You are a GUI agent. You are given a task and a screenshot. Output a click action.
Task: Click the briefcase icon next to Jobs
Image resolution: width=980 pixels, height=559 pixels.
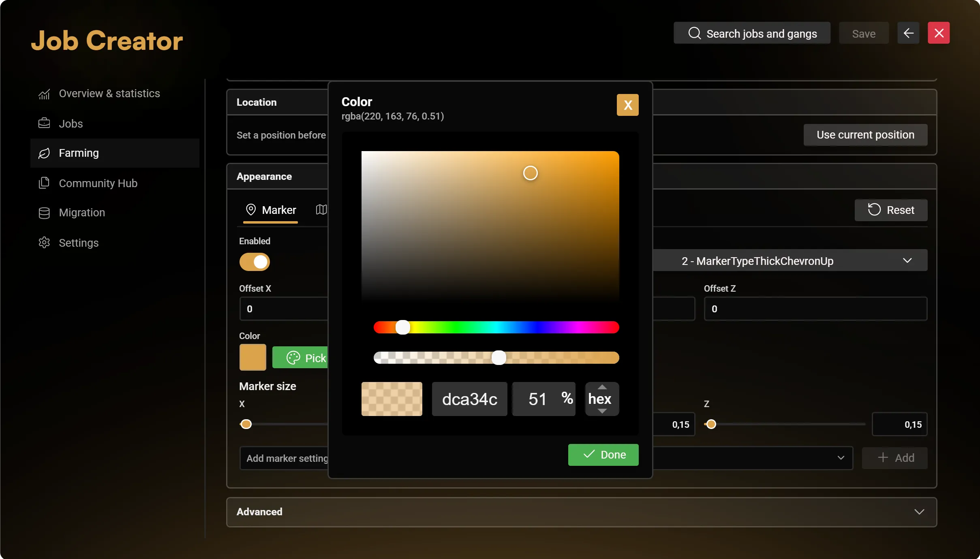tap(44, 123)
